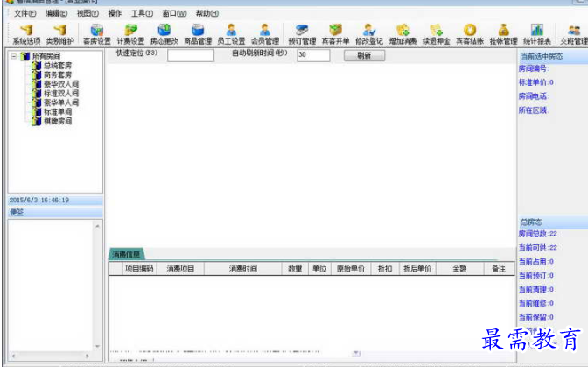Open 统计报表 toolbar icon
588x367 pixels.
(537, 34)
